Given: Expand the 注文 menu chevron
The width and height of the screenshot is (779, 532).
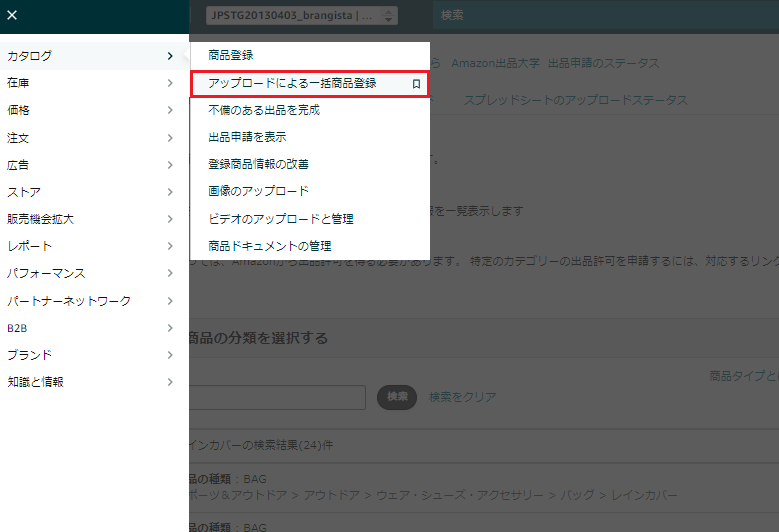Looking at the screenshot, I should (171, 138).
